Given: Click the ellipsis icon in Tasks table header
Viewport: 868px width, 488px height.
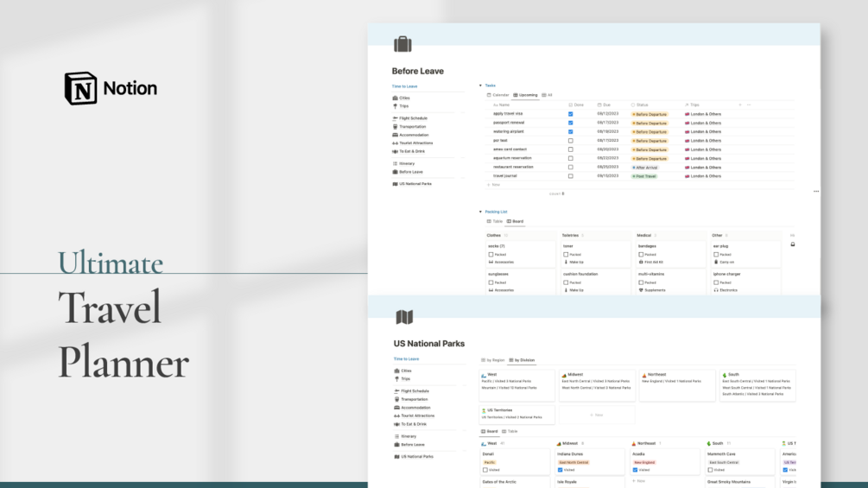Looking at the screenshot, I should pos(749,105).
